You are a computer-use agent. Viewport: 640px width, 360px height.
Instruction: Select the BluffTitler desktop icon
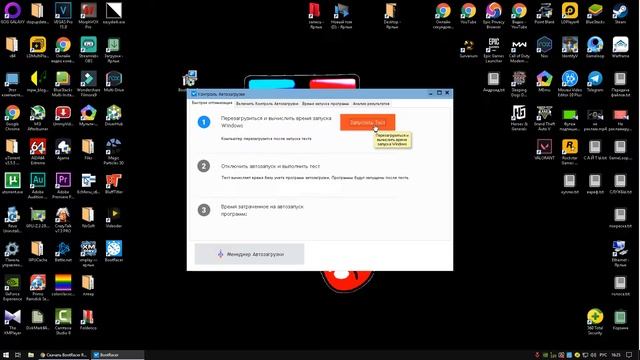coord(113,183)
